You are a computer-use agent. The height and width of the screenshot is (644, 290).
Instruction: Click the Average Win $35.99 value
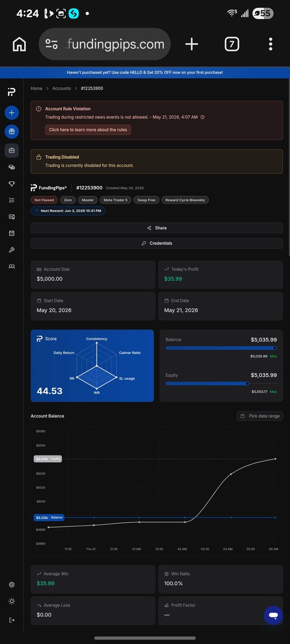(46, 583)
